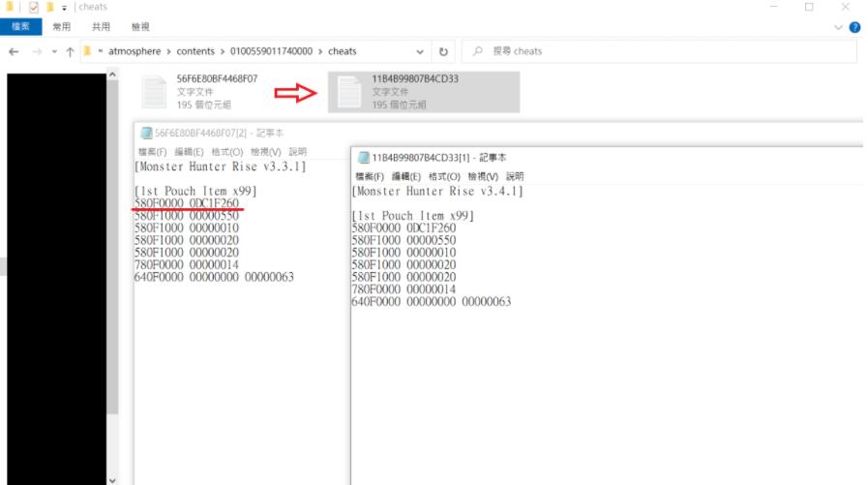Click 640F0000 00000000 00000063 in v3.4.1 Notepad
Screen dimensions: 868x485
coord(432,302)
